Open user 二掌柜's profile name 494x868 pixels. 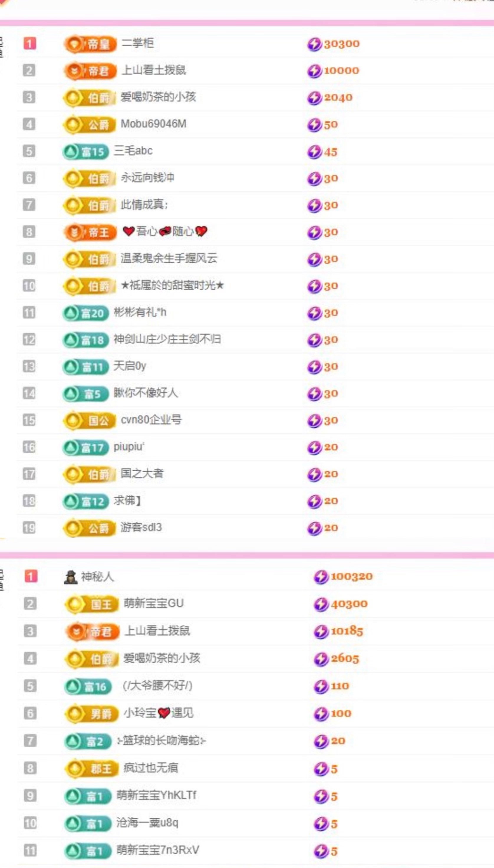coord(138,43)
